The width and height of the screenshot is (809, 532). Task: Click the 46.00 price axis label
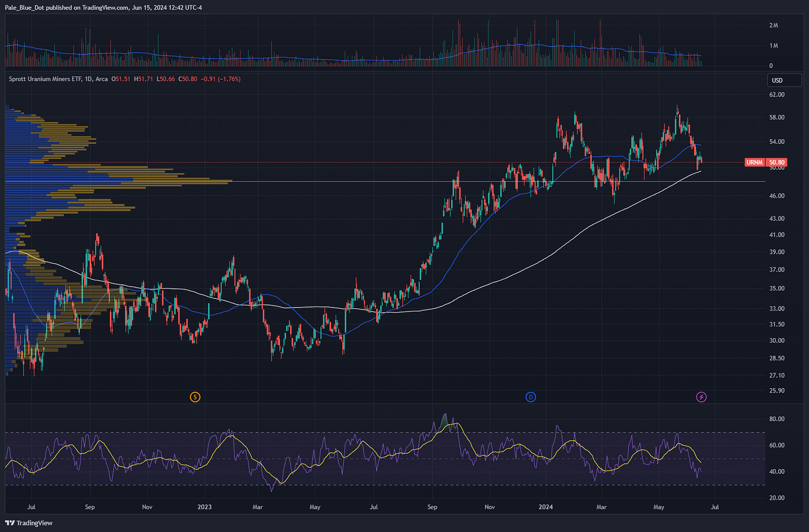pyautogui.click(x=777, y=195)
